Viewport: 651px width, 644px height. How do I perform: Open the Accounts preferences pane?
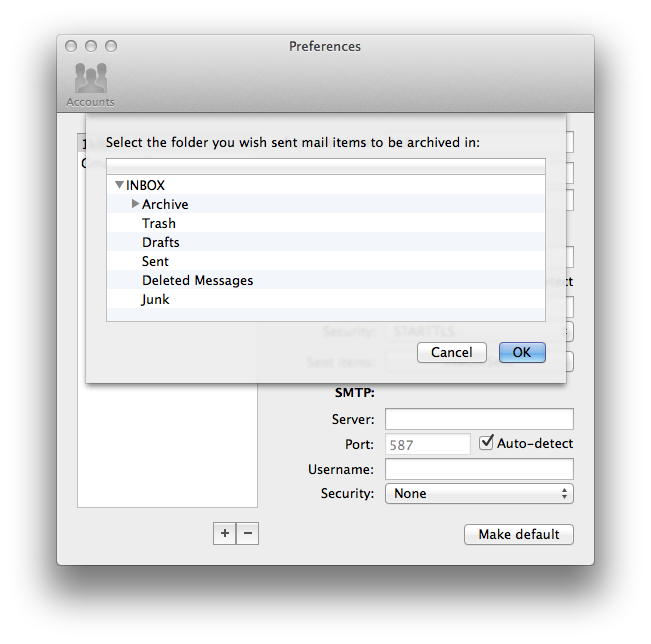pyautogui.click(x=91, y=85)
